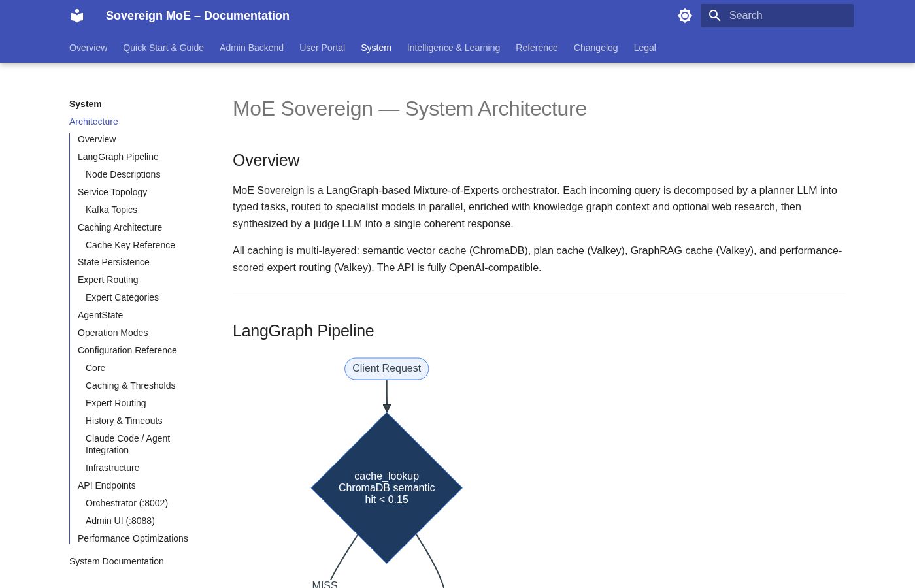Click System Documentation in the sidebar

coord(116,561)
